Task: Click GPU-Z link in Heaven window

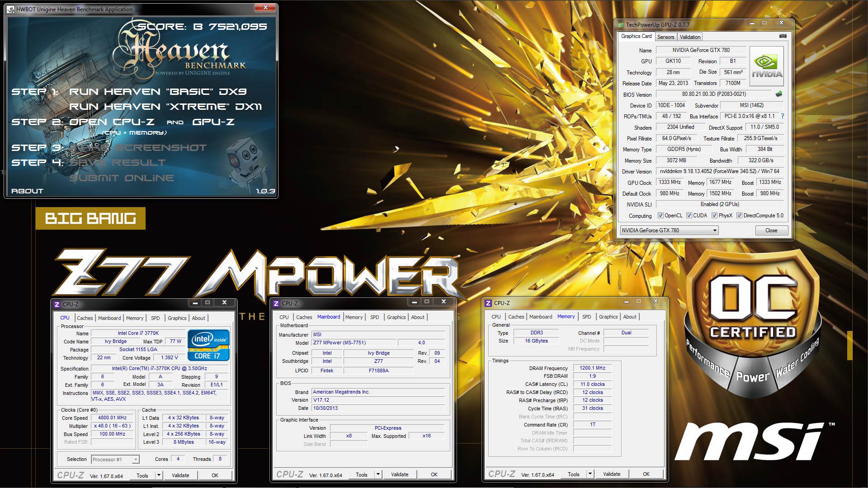Action: click(x=213, y=122)
